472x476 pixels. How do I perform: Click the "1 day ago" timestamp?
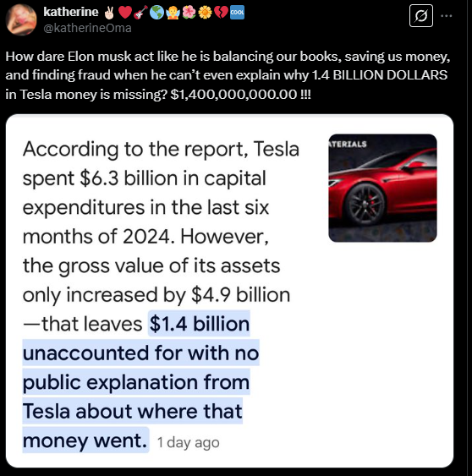(x=188, y=443)
